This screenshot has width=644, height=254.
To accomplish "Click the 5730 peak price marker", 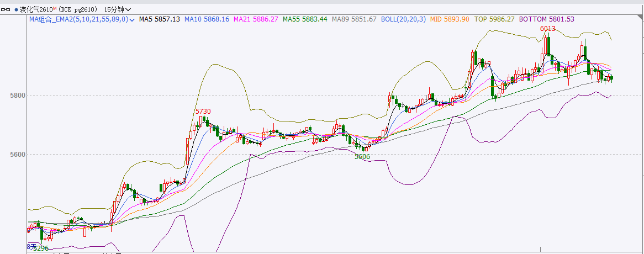I will (203, 111).
